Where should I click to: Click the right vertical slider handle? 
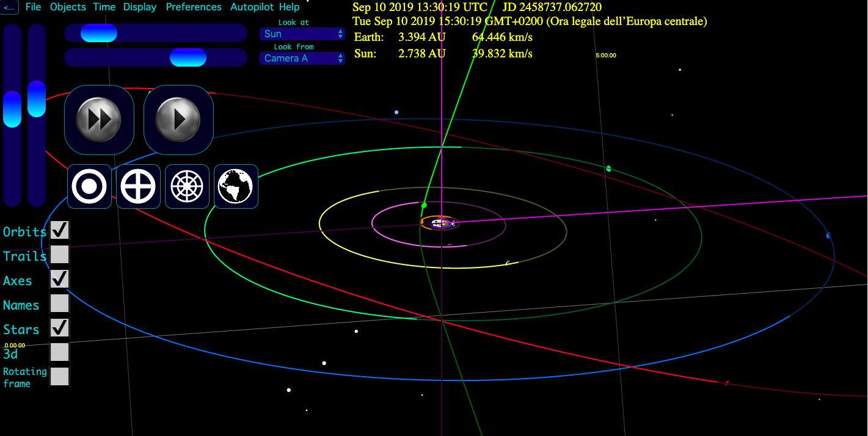coord(37,99)
